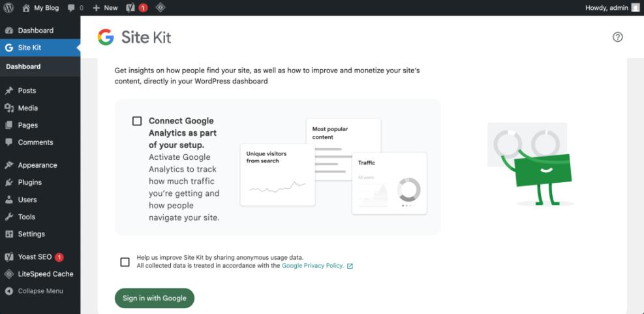
Task: Select Dashboard submenu under Site Kit
Action: 23,67
